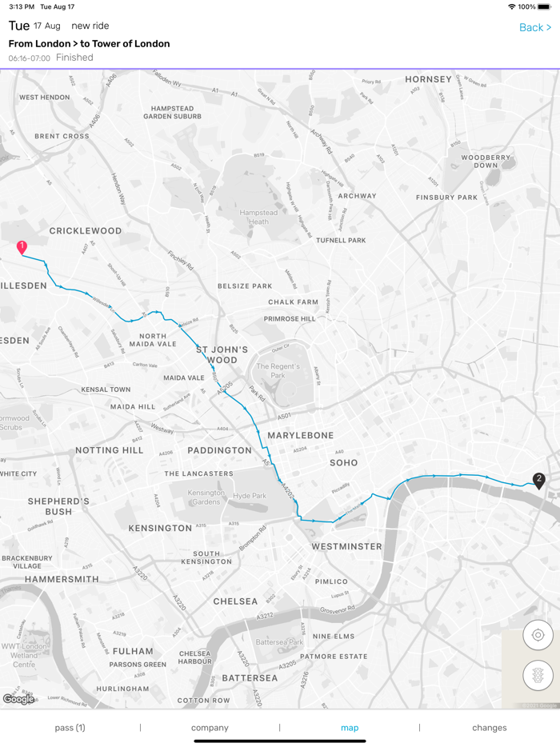Click the WESTMINSTER map label
This screenshot has width=560, height=747.
pos(347,546)
